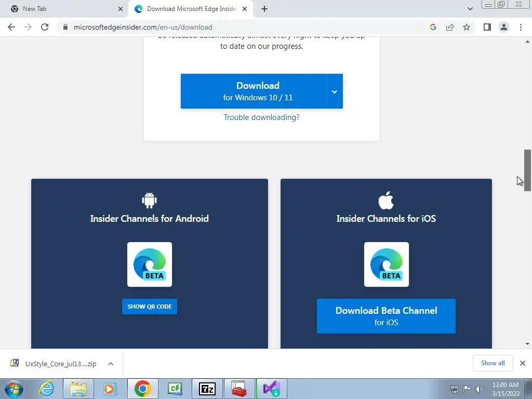Open the Windows Start orb

pyautogui.click(x=14, y=389)
